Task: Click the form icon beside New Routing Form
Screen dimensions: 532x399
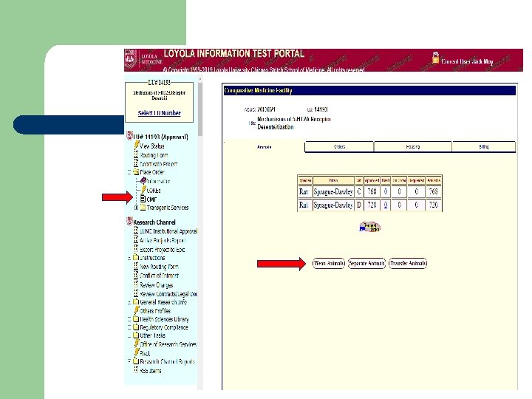Action: pyautogui.click(x=136, y=266)
